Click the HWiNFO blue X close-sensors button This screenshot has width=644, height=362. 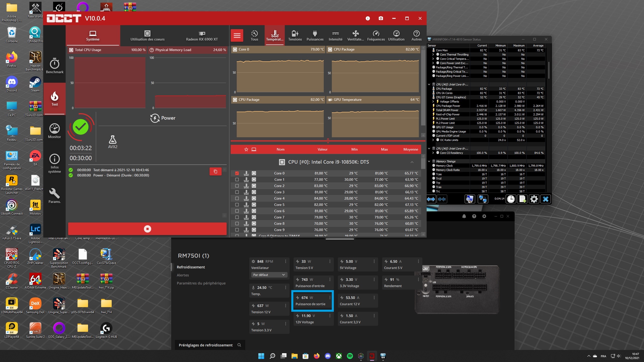(x=546, y=199)
